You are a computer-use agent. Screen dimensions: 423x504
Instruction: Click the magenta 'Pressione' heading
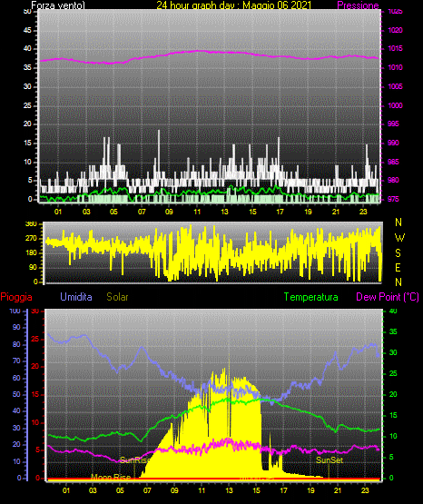358,5
